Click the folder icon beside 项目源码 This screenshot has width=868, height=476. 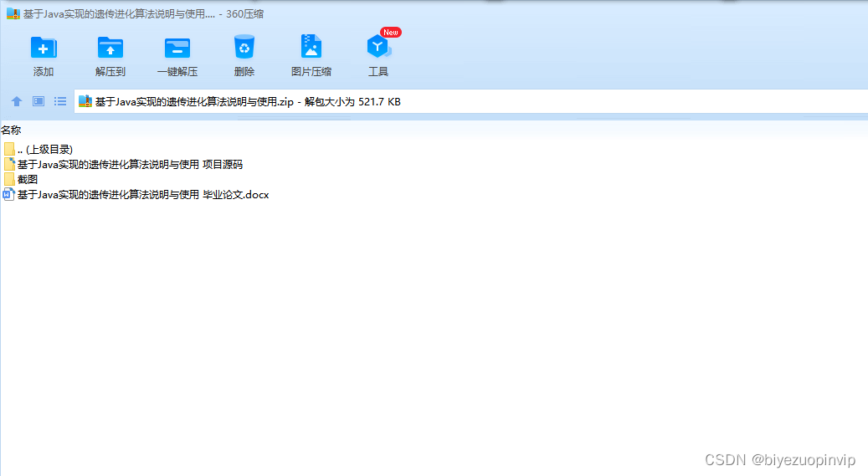coord(9,165)
